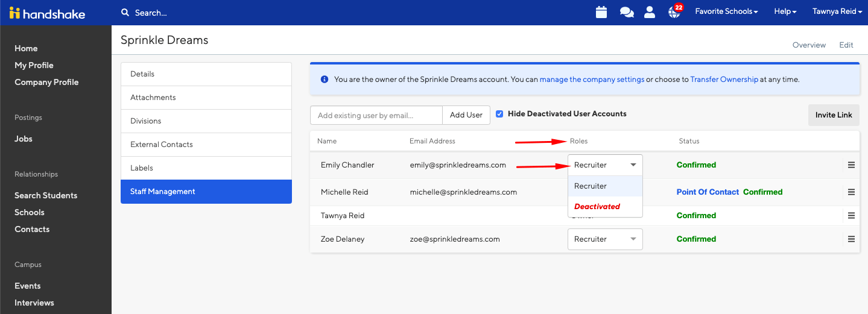Open Details tab

click(x=206, y=74)
